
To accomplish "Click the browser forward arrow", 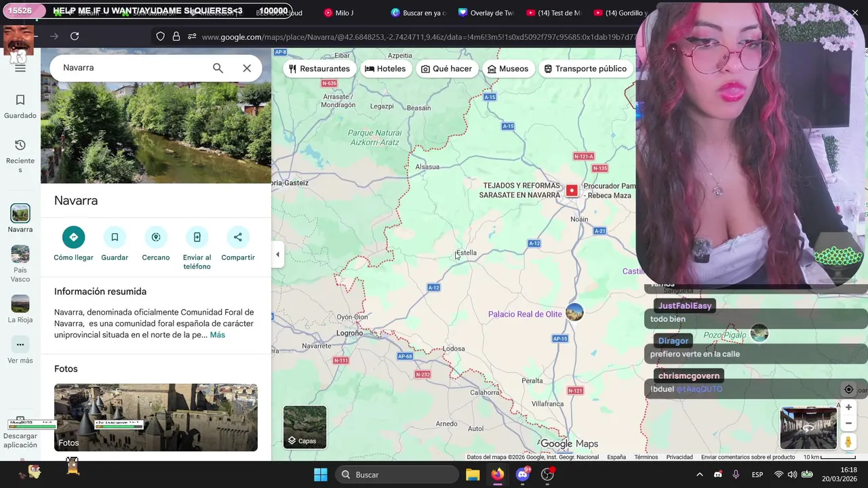I will click(x=54, y=37).
